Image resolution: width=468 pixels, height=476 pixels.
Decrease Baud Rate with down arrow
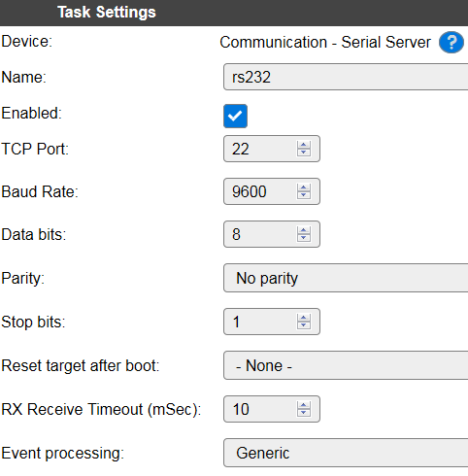click(x=304, y=195)
